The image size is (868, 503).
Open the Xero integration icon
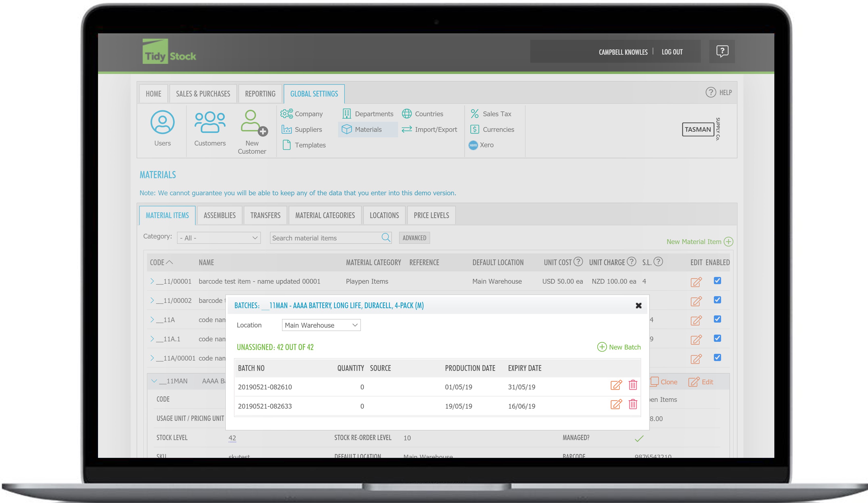(474, 145)
